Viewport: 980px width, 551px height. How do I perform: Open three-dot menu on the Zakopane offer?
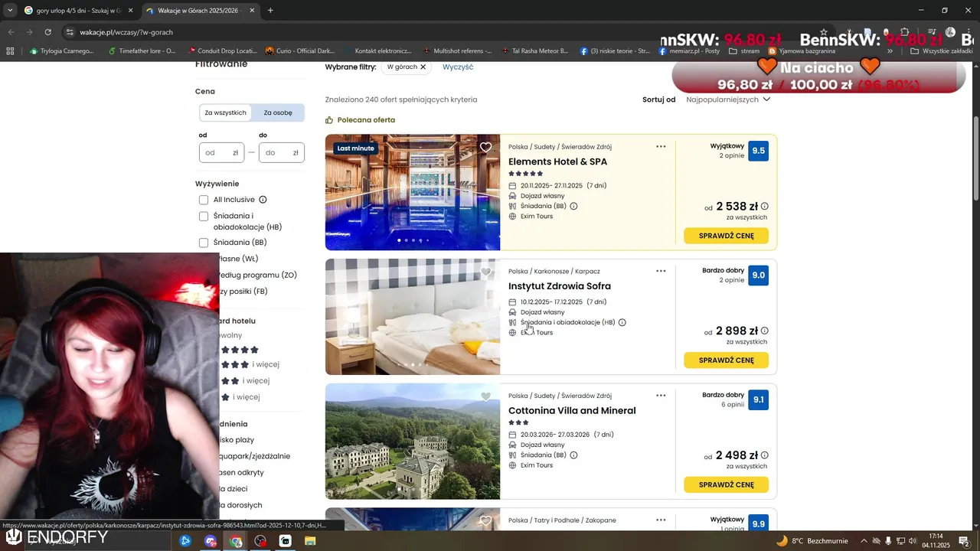[x=661, y=520]
